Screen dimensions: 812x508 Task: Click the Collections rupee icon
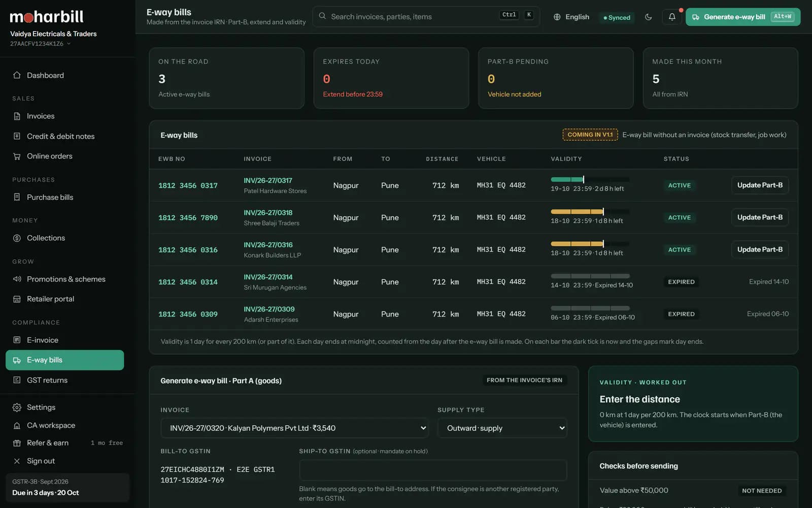(17, 238)
